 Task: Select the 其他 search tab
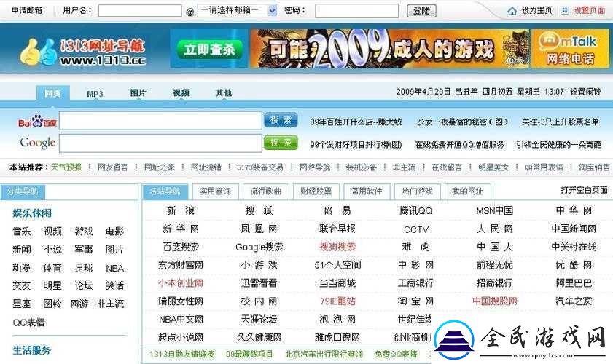[x=224, y=93]
